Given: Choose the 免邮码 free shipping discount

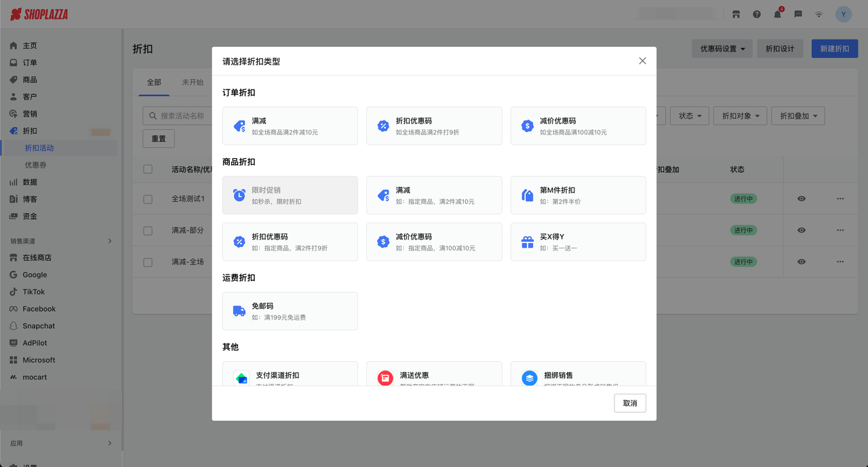Looking at the screenshot, I should click(290, 311).
